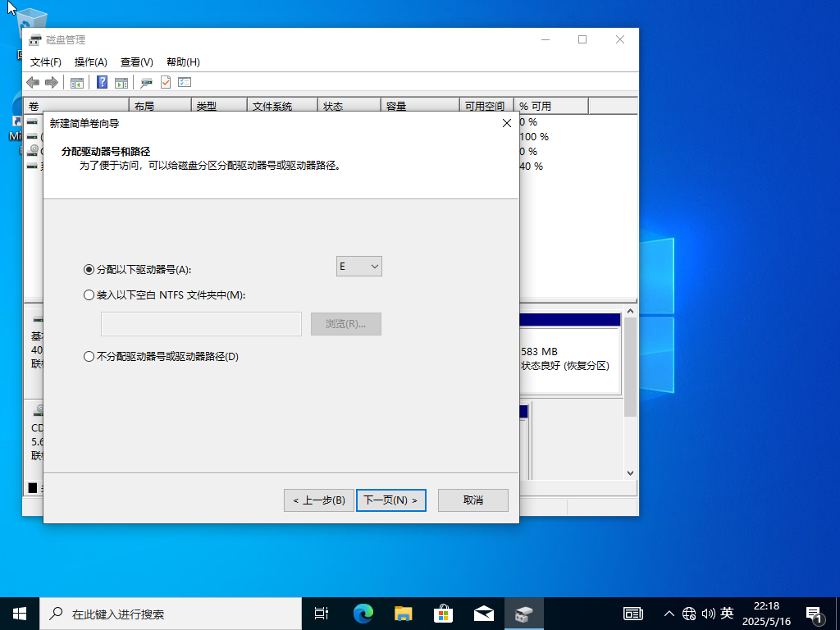Show hidden tray icons chevron
Image resolution: width=840 pixels, height=630 pixels.
669,614
